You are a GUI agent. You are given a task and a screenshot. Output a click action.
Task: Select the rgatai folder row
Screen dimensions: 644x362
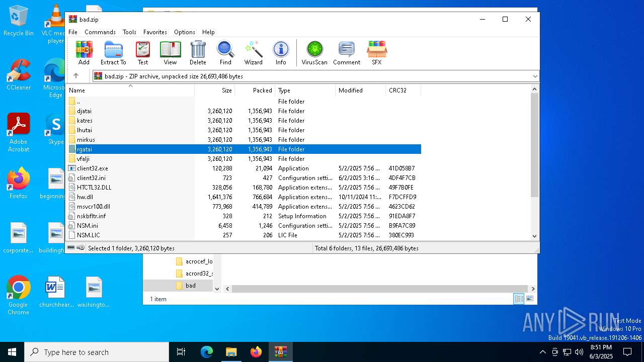[x=244, y=149]
